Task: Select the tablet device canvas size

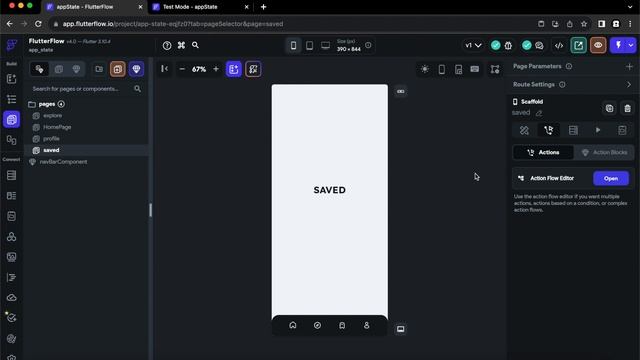Action: click(x=309, y=45)
